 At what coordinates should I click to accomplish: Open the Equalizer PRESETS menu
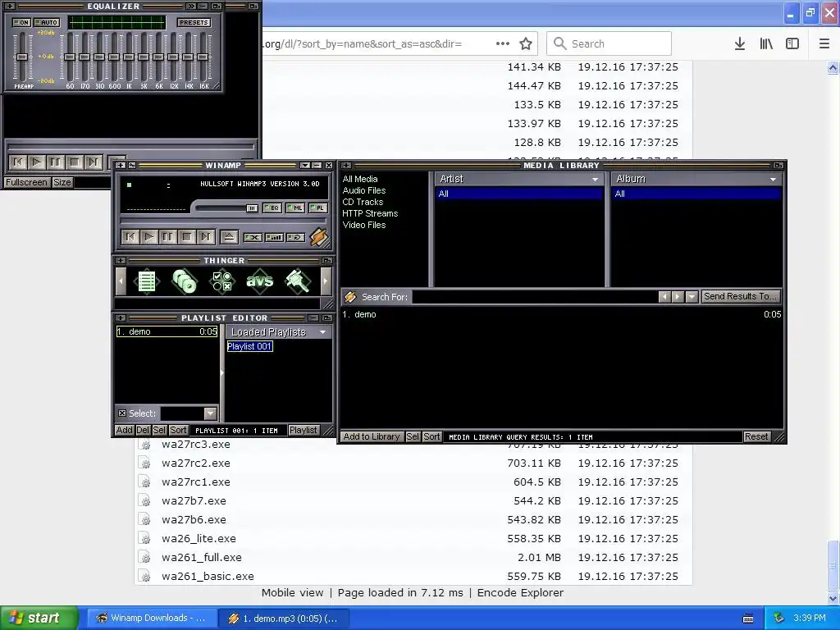click(194, 22)
